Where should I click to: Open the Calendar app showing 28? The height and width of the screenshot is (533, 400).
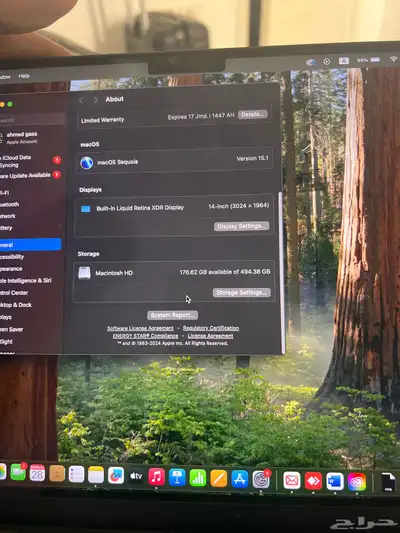[x=37, y=473]
